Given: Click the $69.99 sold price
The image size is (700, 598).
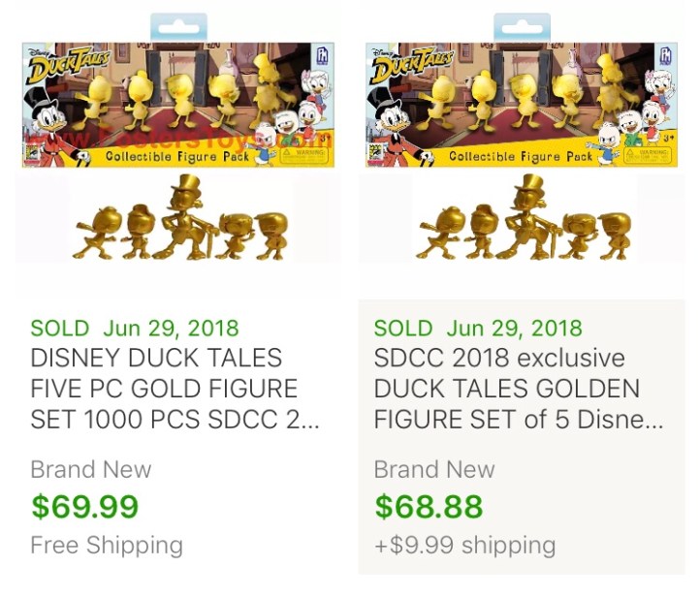Looking at the screenshot, I should (84, 506).
